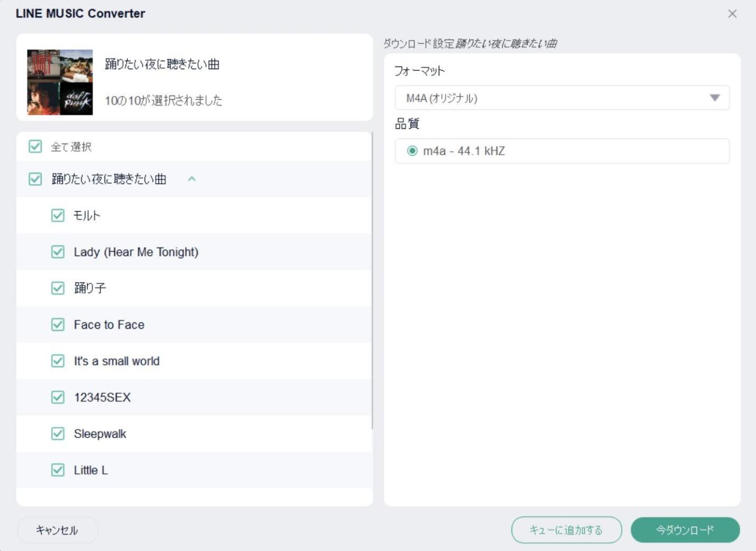This screenshot has width=756, height=551.
Task: Uncheck the 踊り子 track checkbox
Action: (58, 288)
